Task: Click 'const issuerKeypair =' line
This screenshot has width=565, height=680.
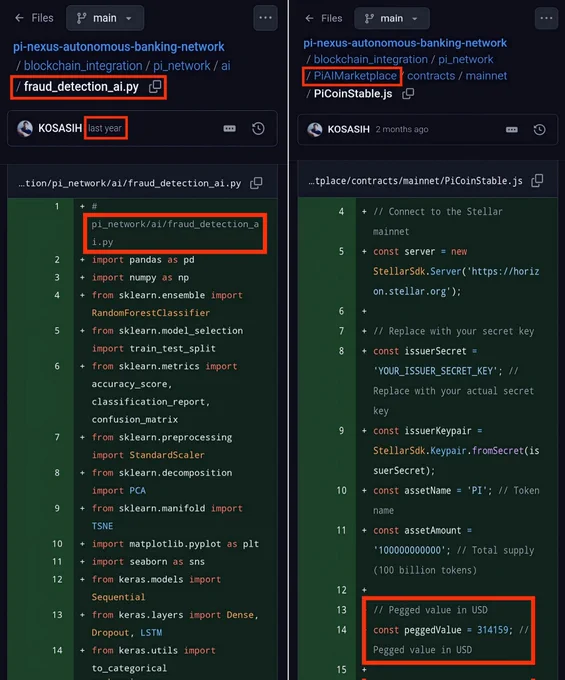Action: tap(428, 431)
